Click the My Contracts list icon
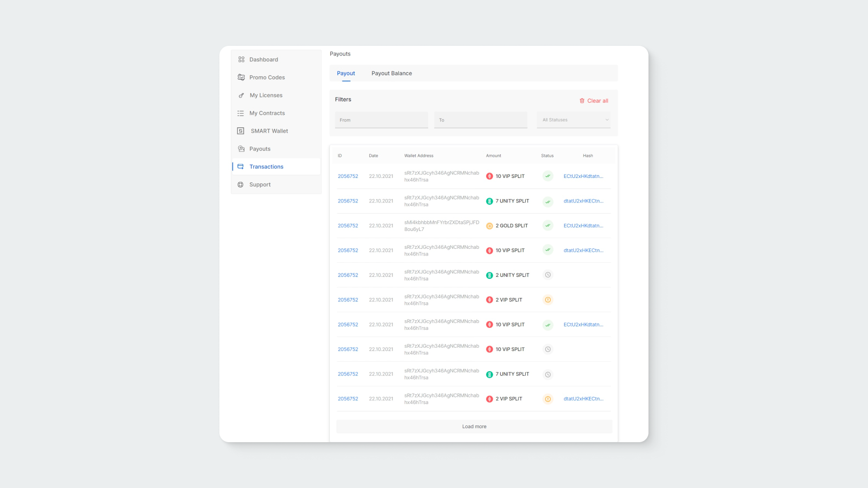Screen dimensions: 868x488 click(241, 113)
